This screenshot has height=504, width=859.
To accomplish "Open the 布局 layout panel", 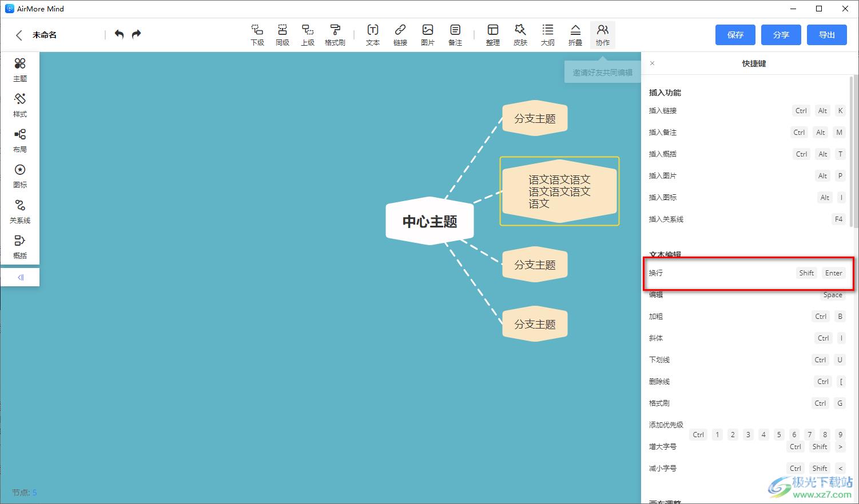I will click(x=20, y=141).
